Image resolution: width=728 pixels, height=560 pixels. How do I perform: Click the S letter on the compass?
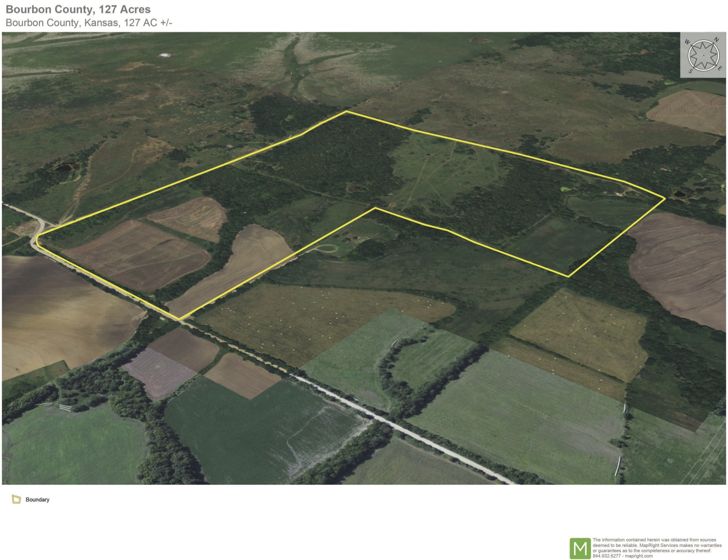click(690, 71)
